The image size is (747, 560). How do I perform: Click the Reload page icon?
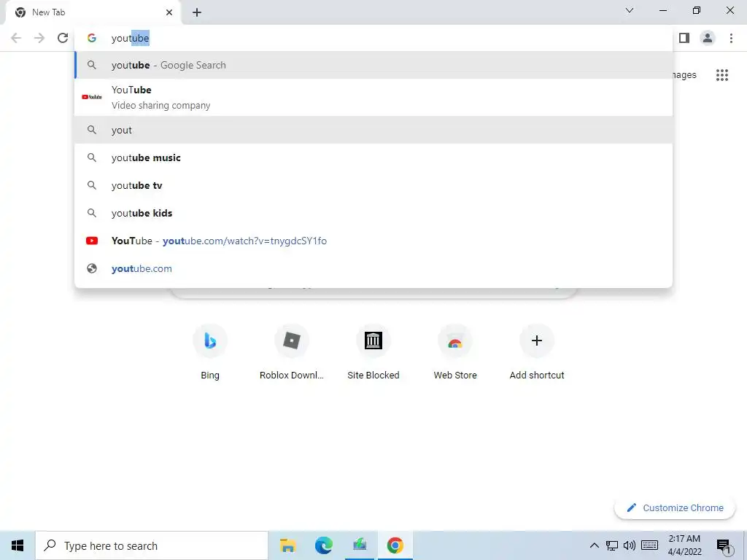pyautogui.click(x=63, y=38)
